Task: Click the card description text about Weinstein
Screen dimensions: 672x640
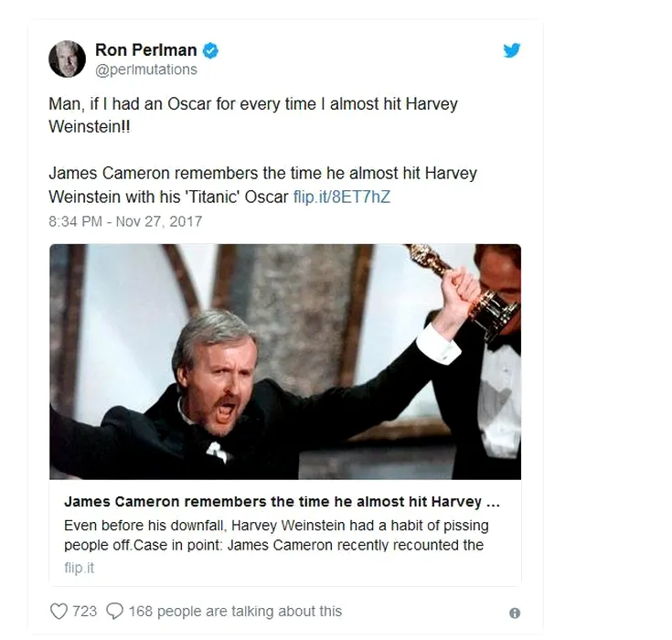Action: [x=276, y=535]
